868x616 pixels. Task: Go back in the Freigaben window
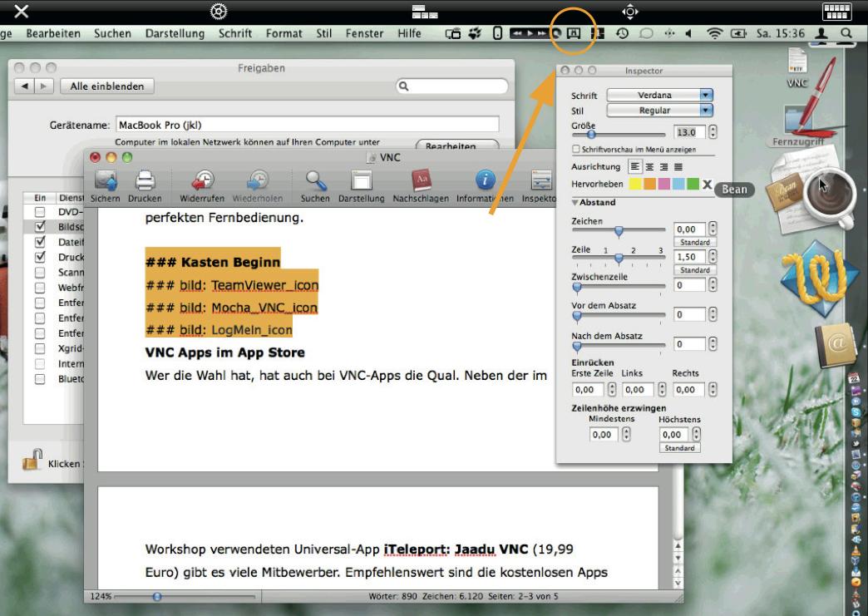tap(24, 86)
